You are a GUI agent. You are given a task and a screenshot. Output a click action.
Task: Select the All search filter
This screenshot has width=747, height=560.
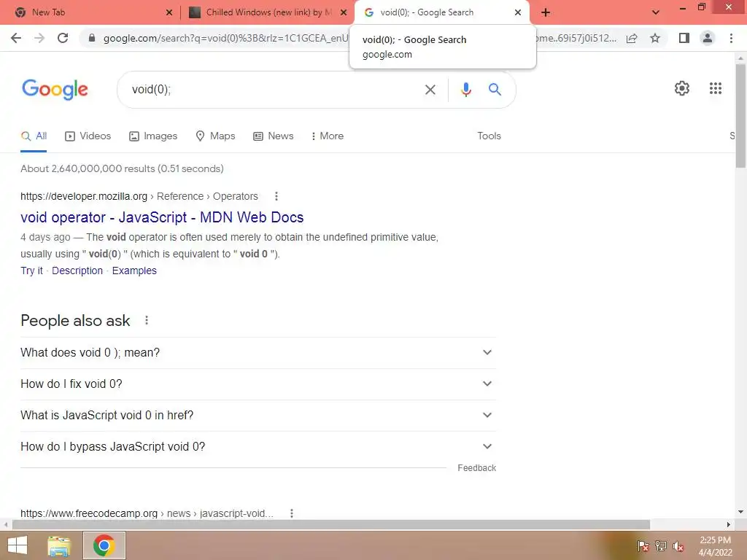[34, 136]
